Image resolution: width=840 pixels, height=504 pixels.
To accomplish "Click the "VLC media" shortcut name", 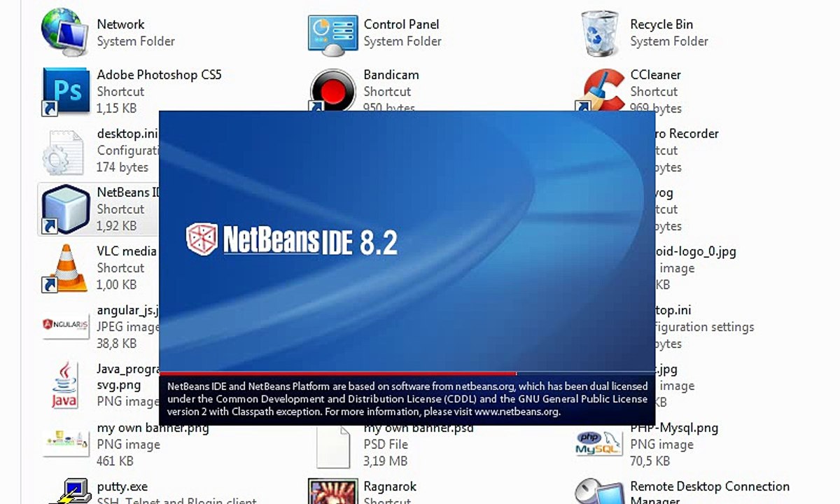I will click(x=127, y=251).
